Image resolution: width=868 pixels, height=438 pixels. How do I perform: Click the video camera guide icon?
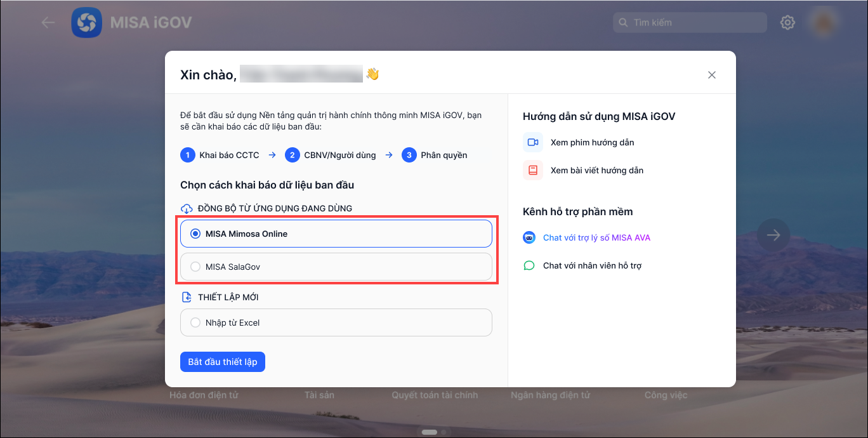[533, 142]
